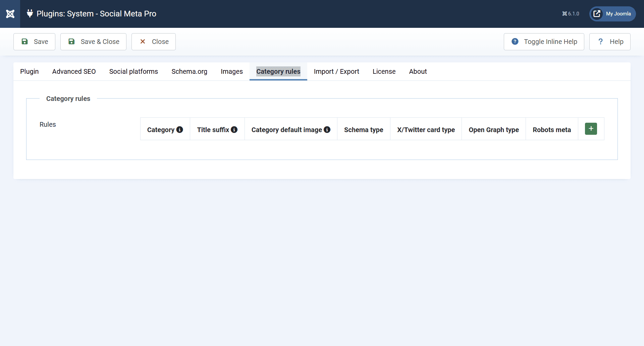
Task: Open the Title suffix info tooltip
Action: click(234, 129)
